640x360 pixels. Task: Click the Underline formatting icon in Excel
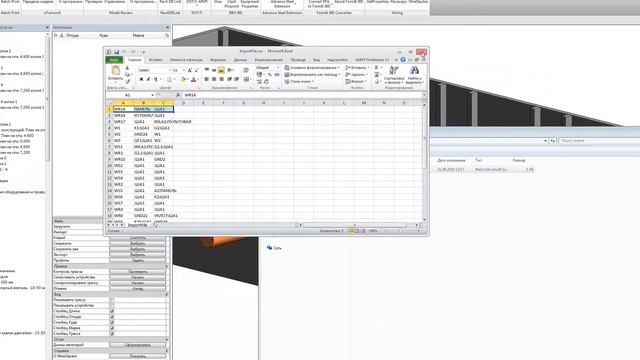pyautogui.click(x=156, y=79)
